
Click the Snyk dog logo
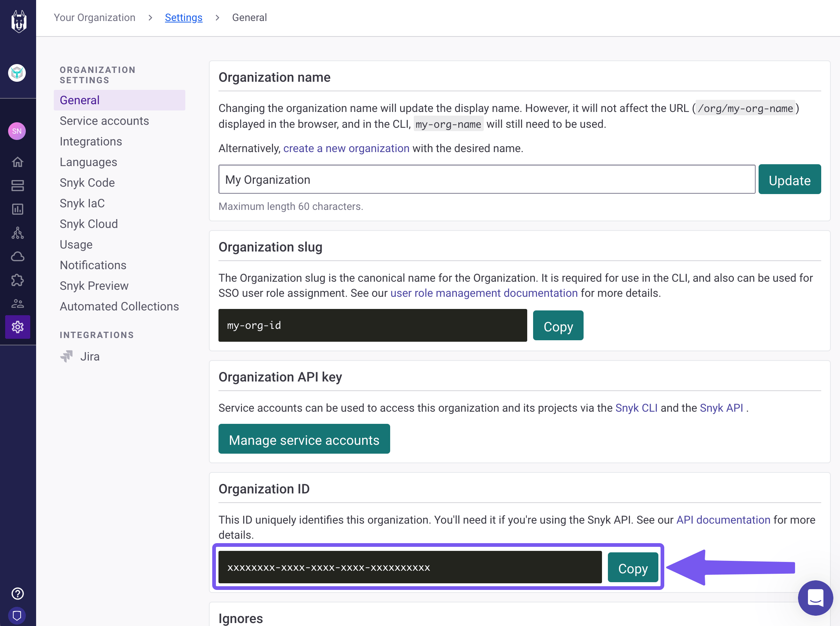coord(18,21)
